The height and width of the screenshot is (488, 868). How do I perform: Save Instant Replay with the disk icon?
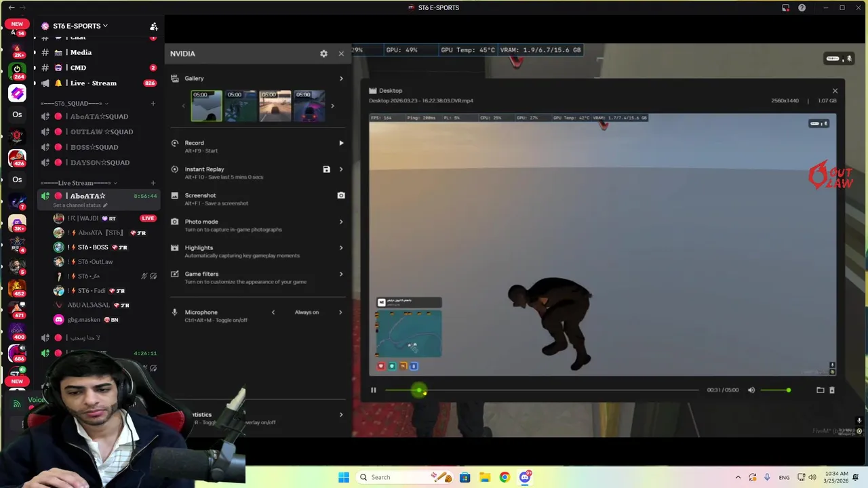[x=326, y=169]
